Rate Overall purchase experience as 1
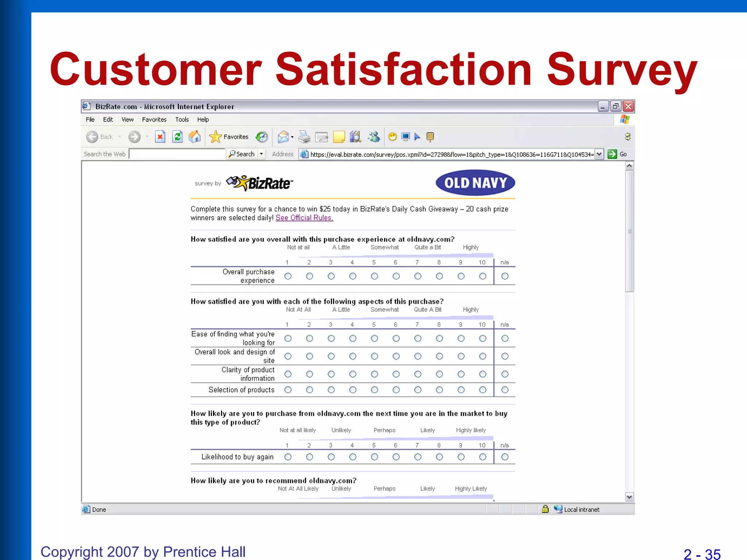The height and width of the screenshot is (560, 747). click(288, 276)
